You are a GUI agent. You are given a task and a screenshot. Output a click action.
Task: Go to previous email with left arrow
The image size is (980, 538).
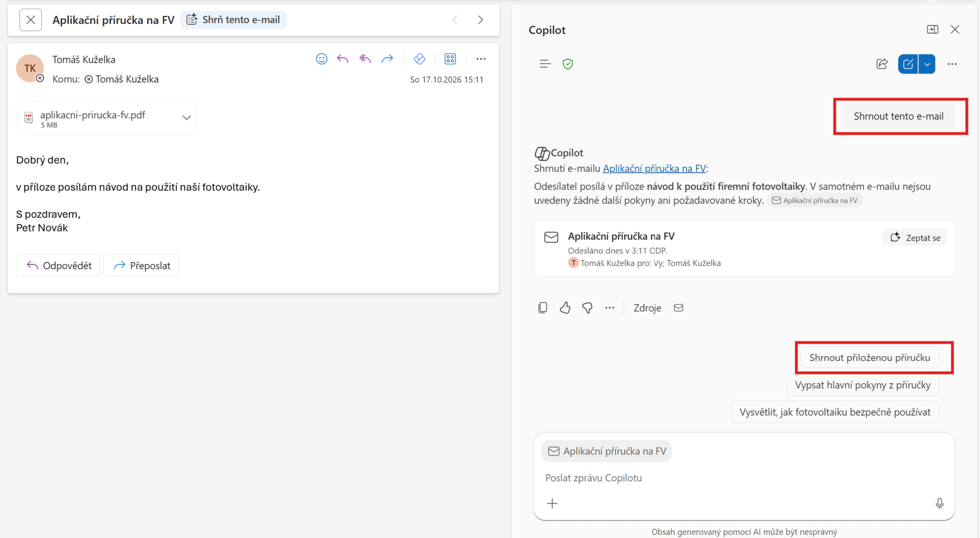point(455,20)
